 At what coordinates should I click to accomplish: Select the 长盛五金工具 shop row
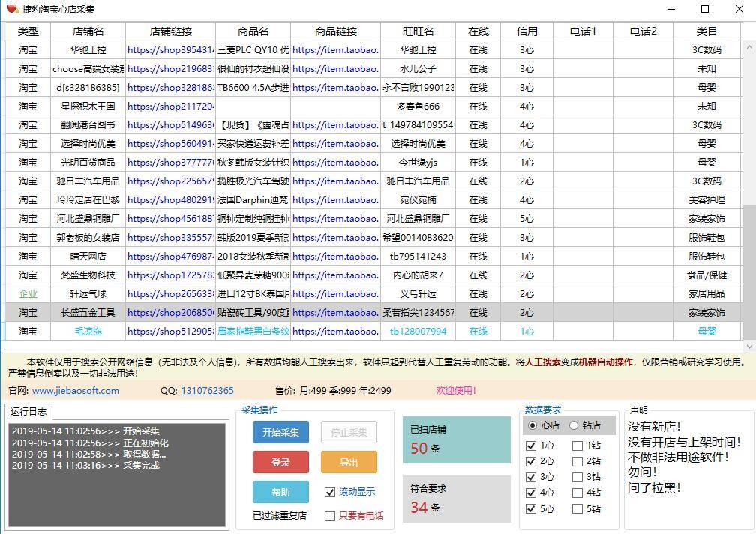[x=88, y=312]
